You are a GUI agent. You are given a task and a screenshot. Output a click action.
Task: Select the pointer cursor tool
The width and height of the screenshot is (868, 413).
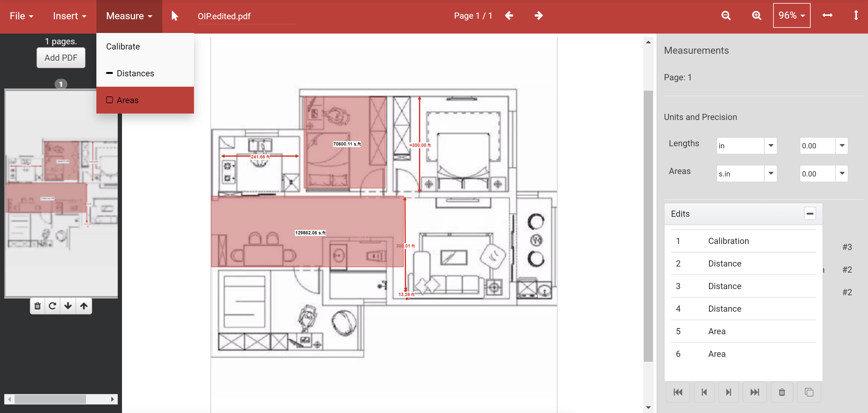[x=174, y=16]
